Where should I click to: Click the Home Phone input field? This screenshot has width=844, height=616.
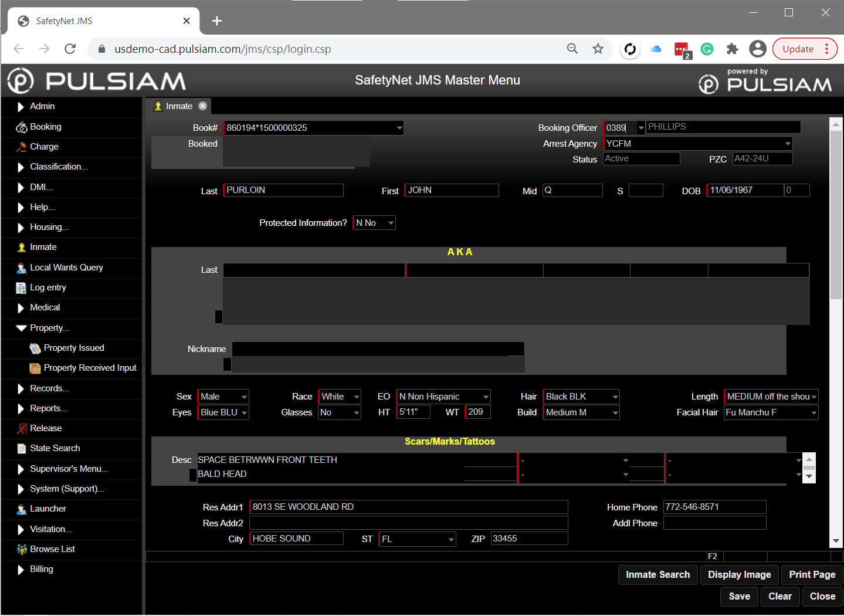pos(715,507)
